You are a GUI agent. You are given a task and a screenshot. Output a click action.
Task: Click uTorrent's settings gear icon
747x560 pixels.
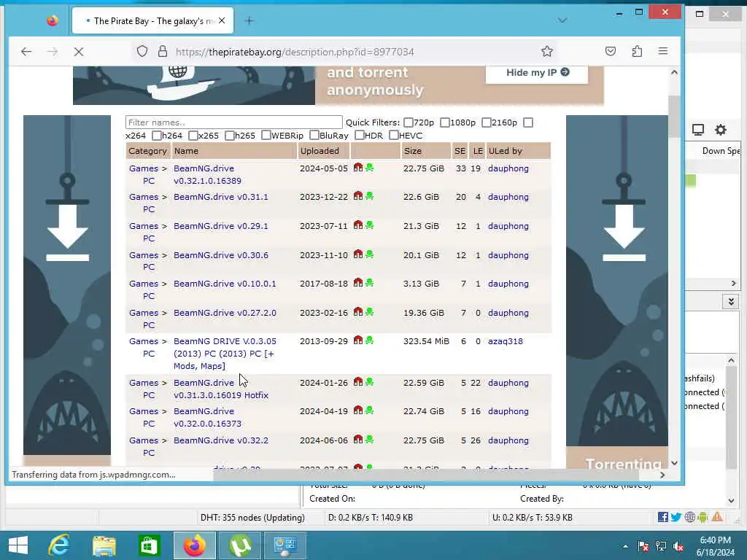(x=721, y=130)
